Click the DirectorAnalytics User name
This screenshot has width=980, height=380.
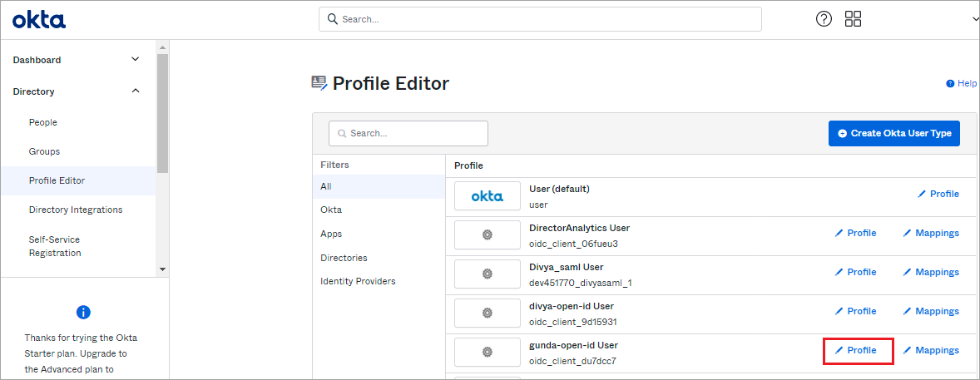pyautogui.click(x=579, y=228)
